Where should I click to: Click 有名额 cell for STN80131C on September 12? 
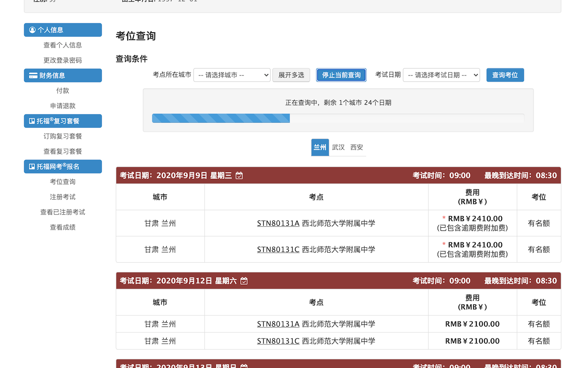click(x=538, y=341)
